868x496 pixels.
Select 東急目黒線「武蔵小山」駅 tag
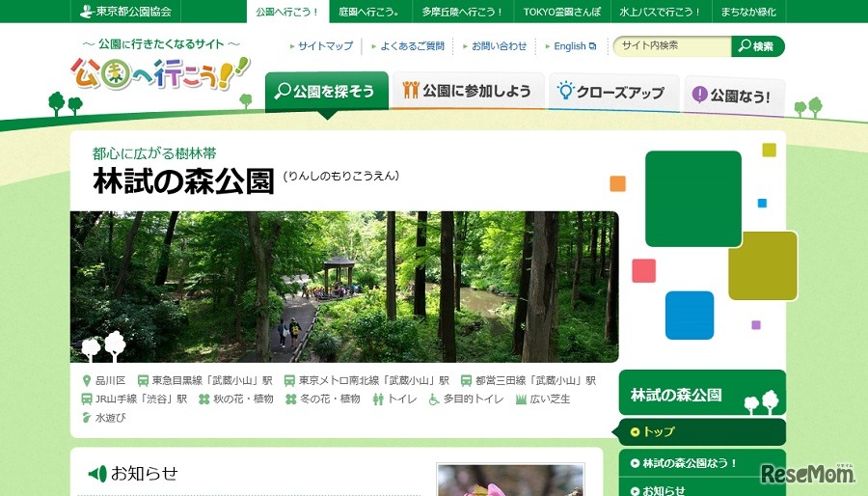(212, 381)
